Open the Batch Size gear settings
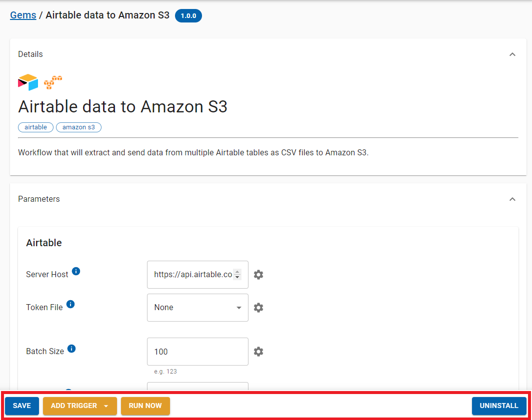 [x=258, y=352]
